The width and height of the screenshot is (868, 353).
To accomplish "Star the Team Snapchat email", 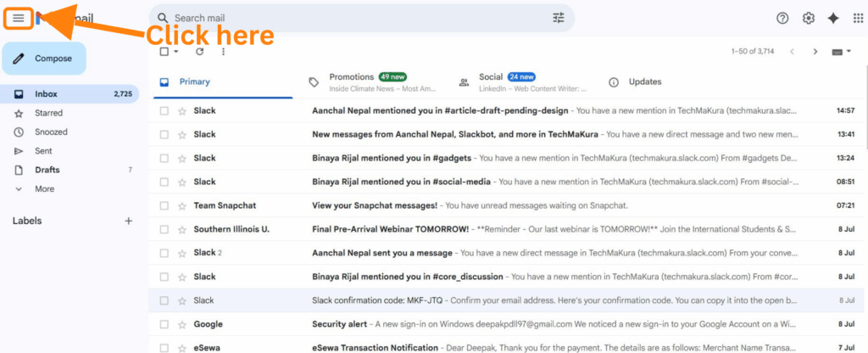I will tap(181, 205).
